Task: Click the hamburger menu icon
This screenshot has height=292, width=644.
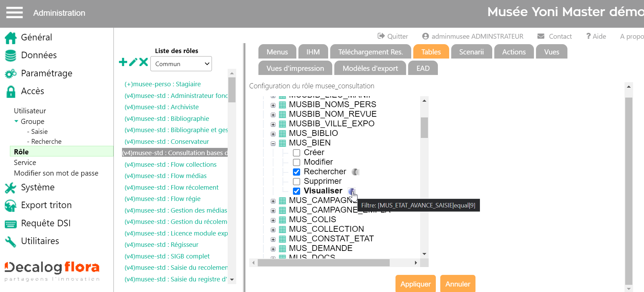Action: (14, 13)
